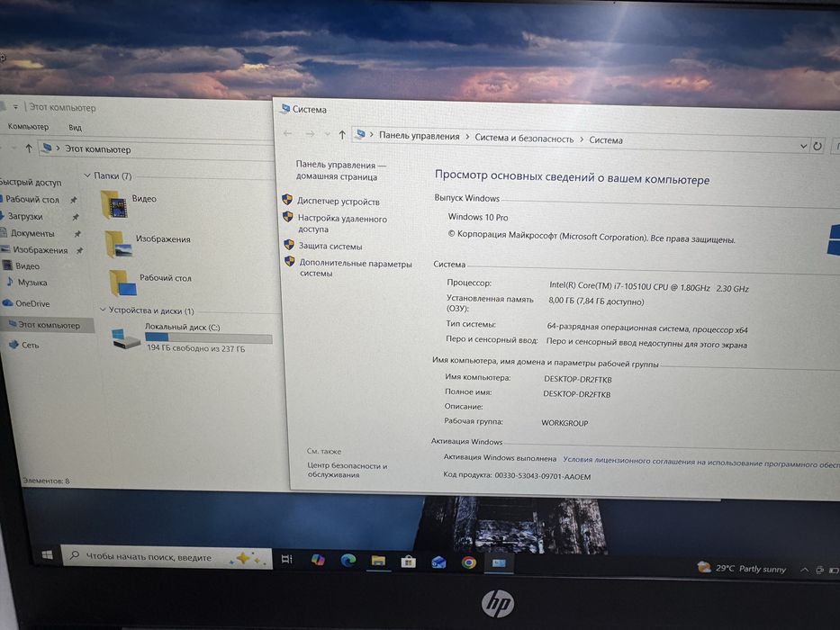Viewport: 840px width, 630px height.
Task: Click product code 00330-53043-09701-AAOEM
Action: pos(542,476)
